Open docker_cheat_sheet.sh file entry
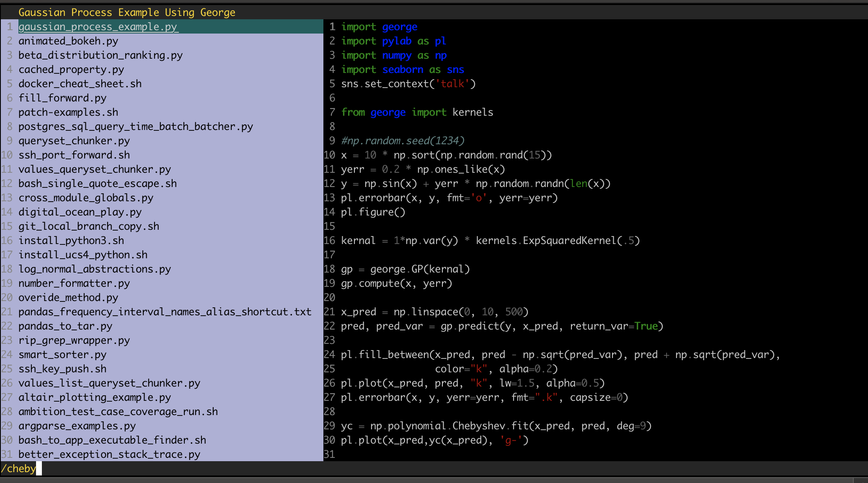 [80, 84]
